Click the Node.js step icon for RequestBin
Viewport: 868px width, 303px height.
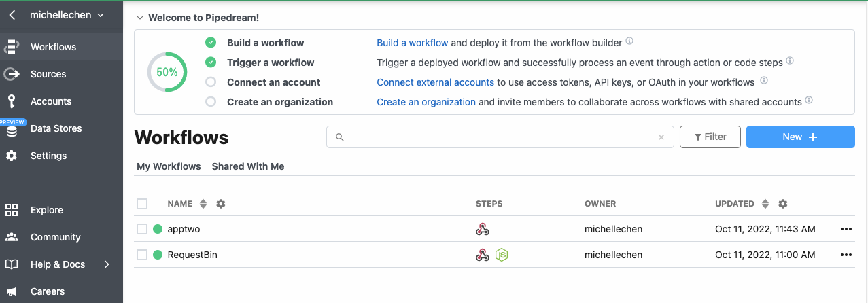(502, 255)
